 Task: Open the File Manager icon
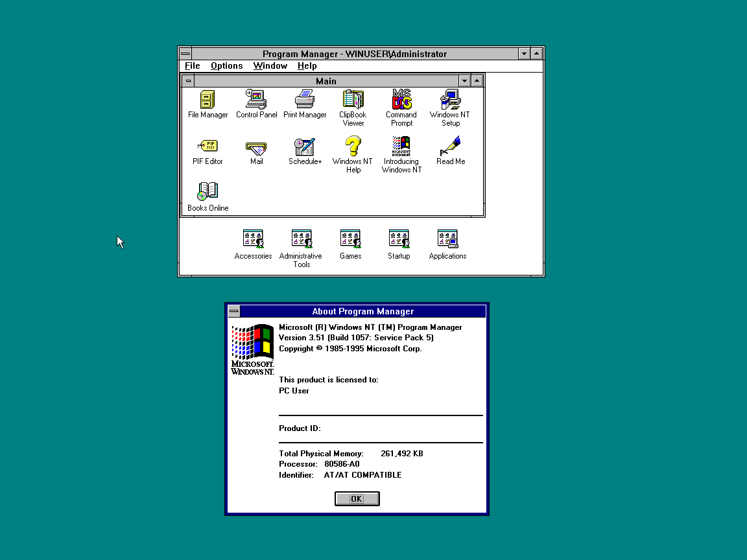(207, 100)
